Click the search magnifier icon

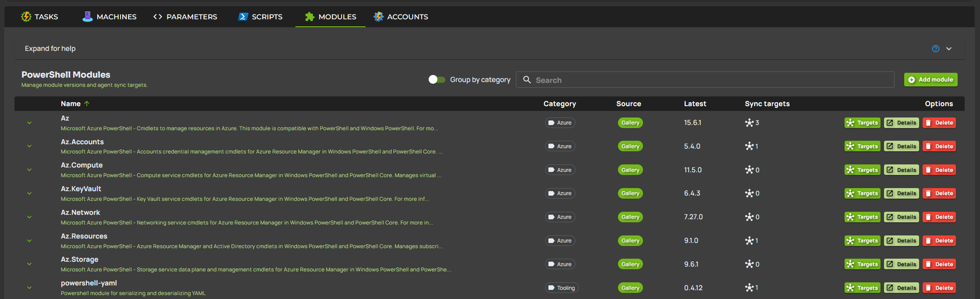[527, 80]
